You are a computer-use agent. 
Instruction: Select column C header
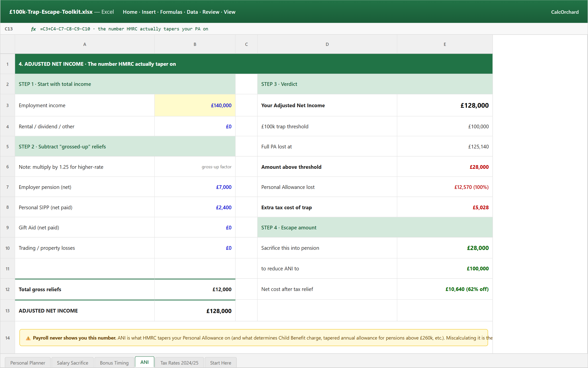[246, 44]
